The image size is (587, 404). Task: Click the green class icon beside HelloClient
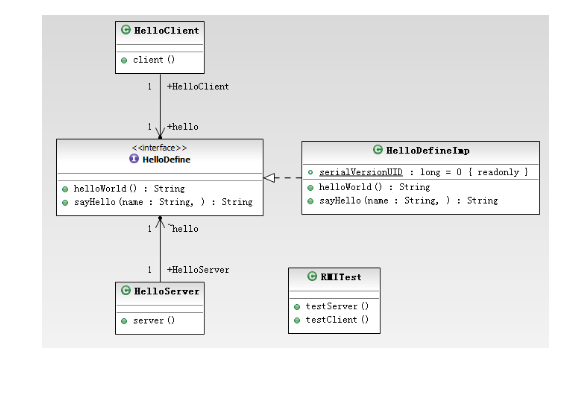126,30
